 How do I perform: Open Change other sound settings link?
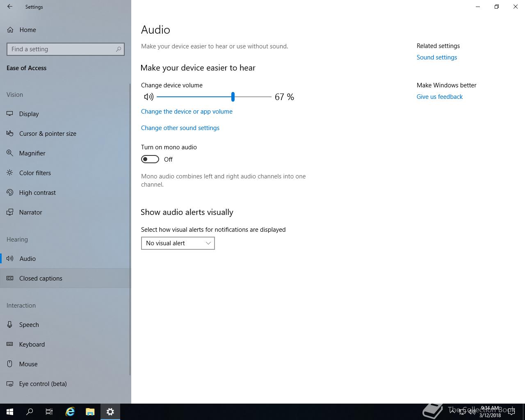pos(180,128)
